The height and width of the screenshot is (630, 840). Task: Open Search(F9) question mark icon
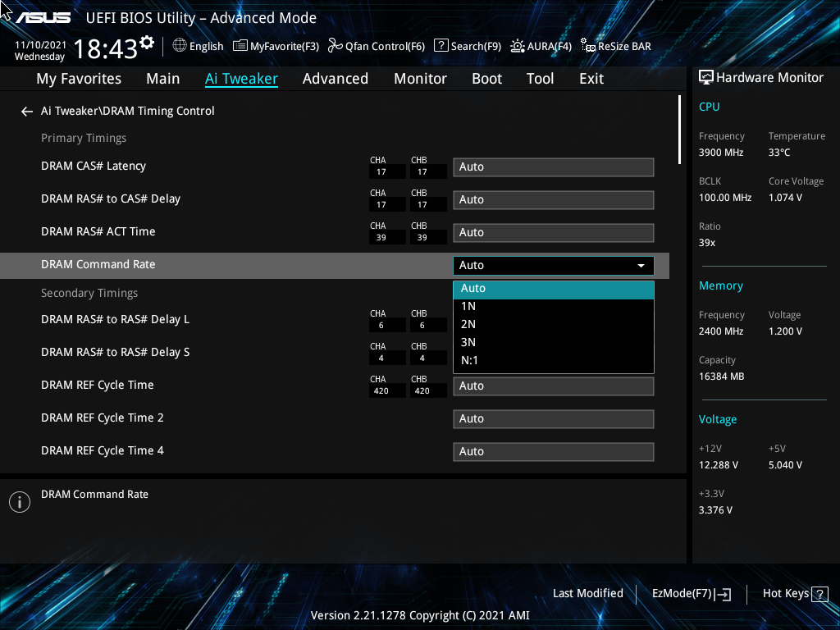tap(441, 46)
